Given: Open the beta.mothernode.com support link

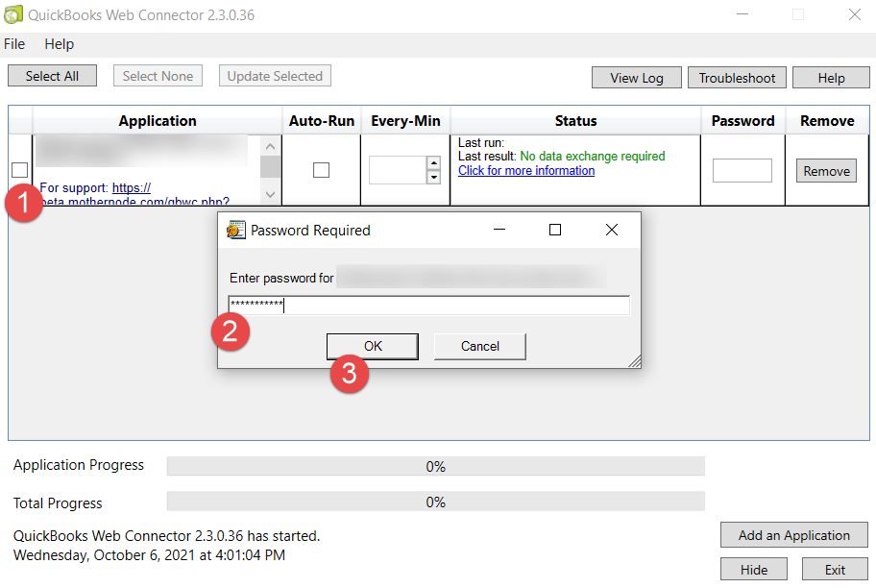Looking at the screenshot, I should [x=131, y=187].
